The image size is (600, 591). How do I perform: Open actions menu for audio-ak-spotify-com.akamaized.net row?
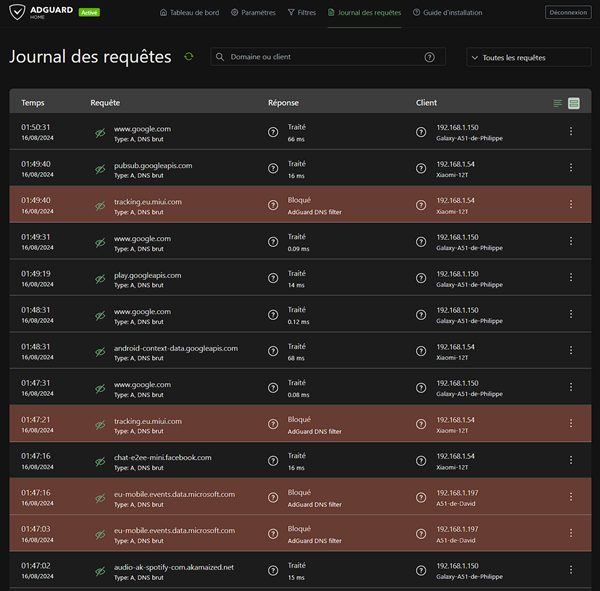pos(571,570)
